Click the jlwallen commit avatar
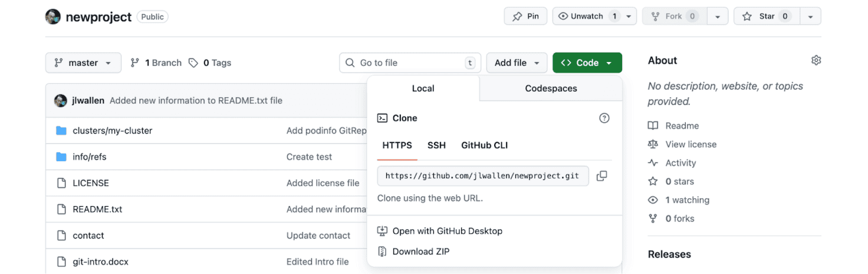868x274 pixels. tap(61, 100)
